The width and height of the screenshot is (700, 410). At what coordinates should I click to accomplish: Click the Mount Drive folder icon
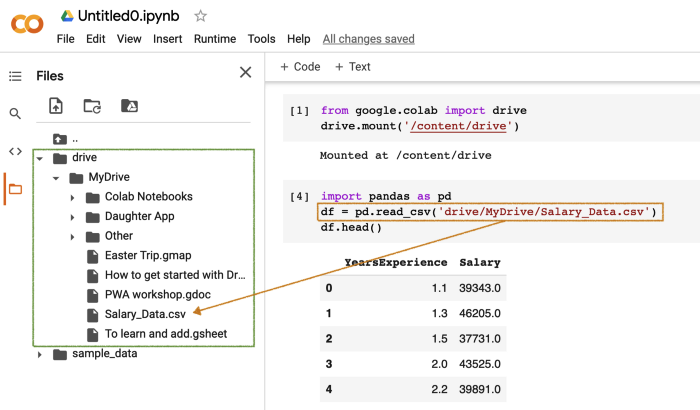click(129, 106)
